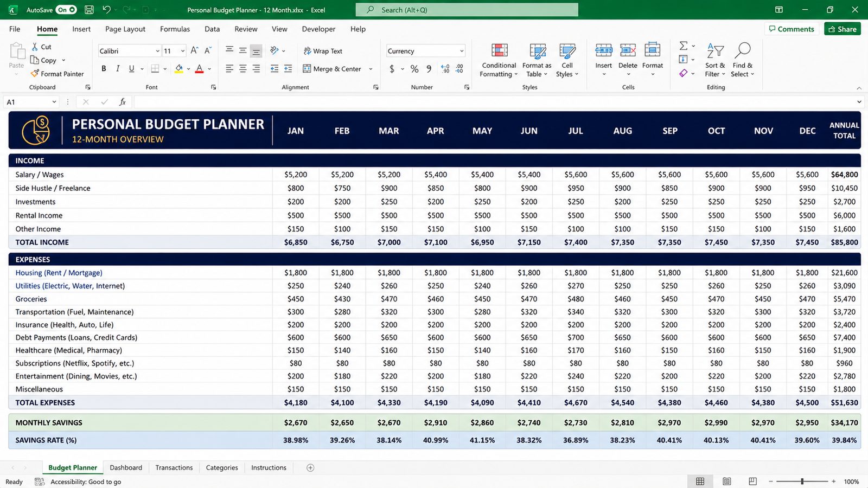
Task: Expand the Currency number format dropdown
Action: 462,51
